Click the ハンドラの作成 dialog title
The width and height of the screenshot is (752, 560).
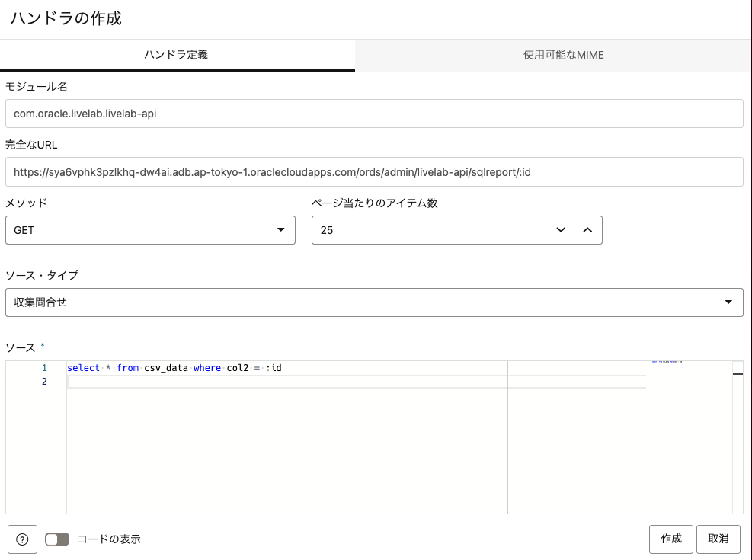[x=66, y=18]
